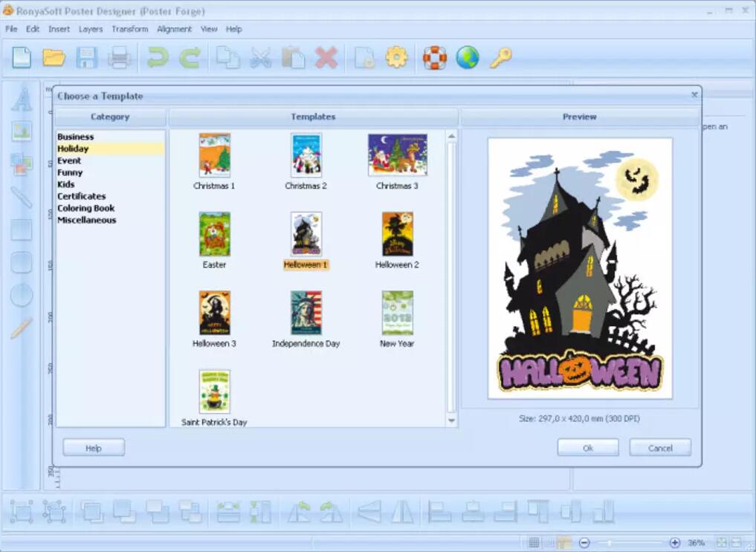Click the Save floppy disk icon
756x552 pixels.
(x=87, y=58)
